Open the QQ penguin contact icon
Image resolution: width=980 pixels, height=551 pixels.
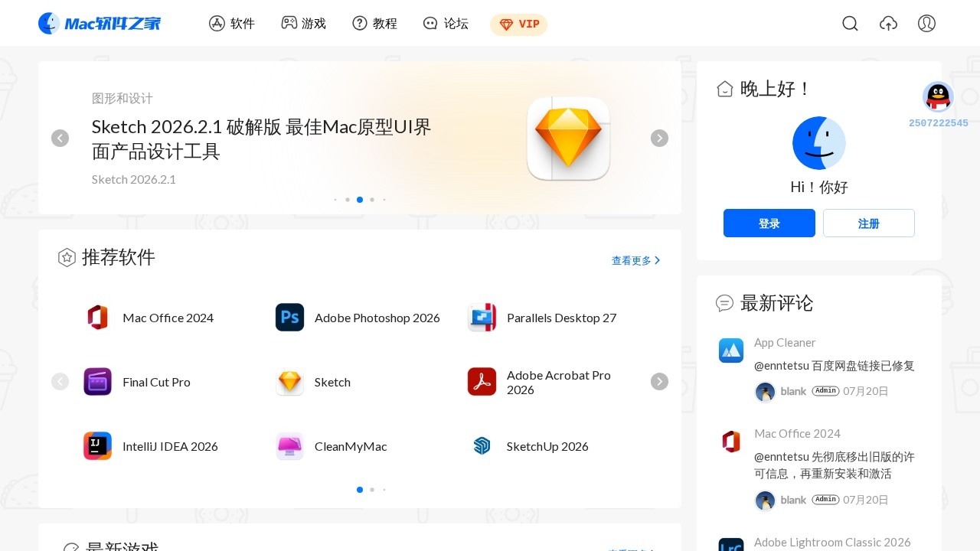938,96
